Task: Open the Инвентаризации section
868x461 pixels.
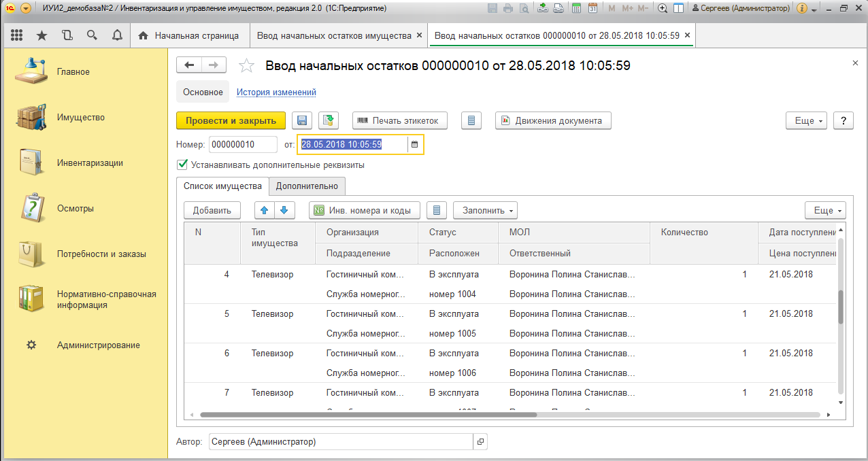Action: point(90,163)
